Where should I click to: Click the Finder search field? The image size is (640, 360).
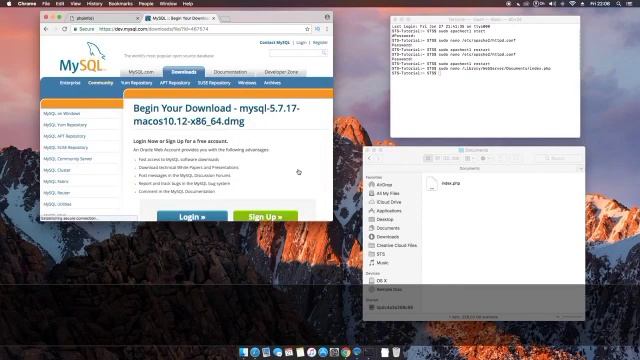tap(560, 158)
